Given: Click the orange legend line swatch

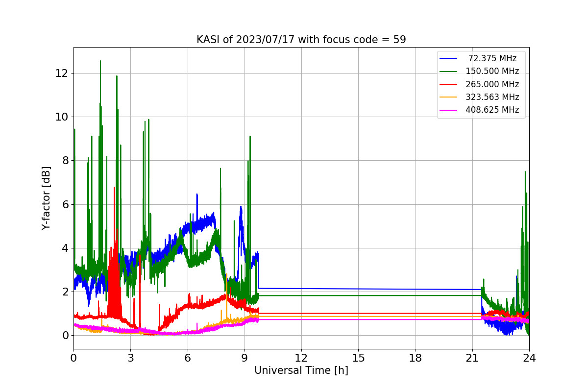Looking at the screenshot, I should point(448,98).
